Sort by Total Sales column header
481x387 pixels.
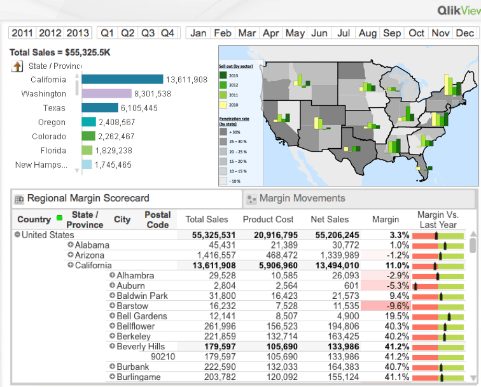207,219
